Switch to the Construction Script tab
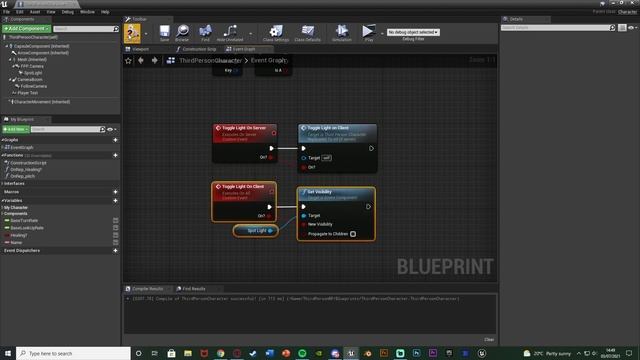Image resolution: width=640 pixels, height=360 pixels. 199,49
